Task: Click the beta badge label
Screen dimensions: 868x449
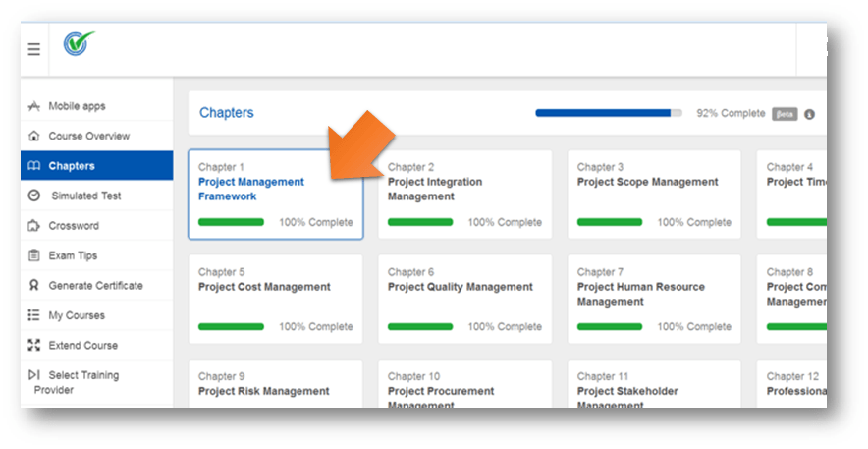Action: [785, 114]
